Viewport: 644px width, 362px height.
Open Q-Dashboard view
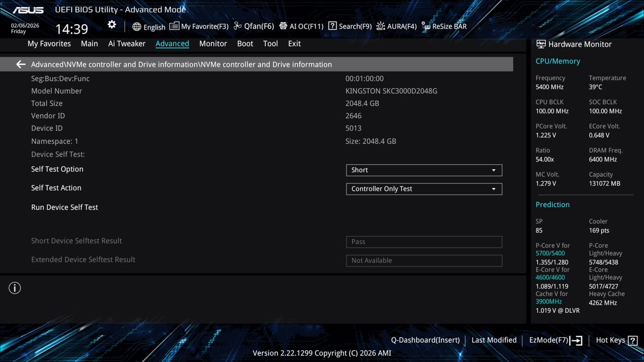tap(425, 340)
